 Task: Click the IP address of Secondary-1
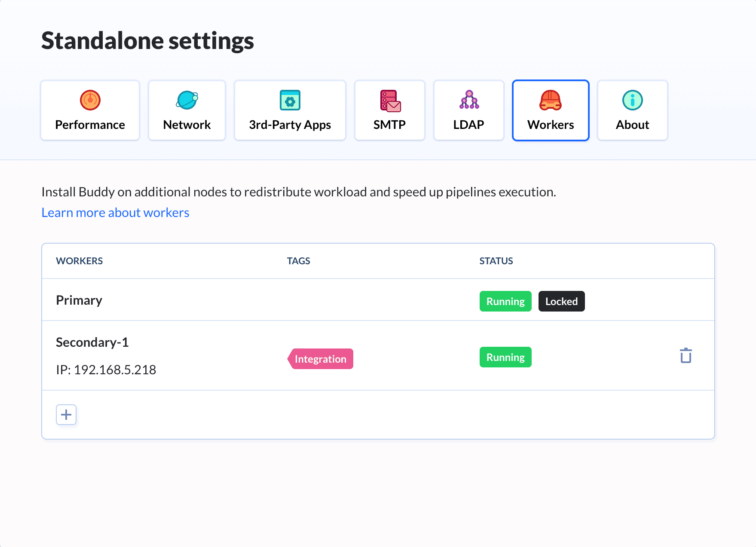[x=106, y=370]
